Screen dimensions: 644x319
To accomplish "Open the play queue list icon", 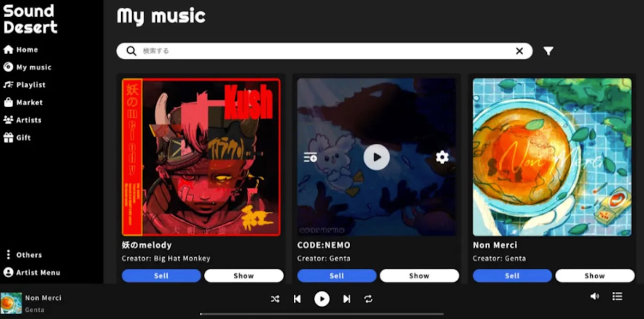I will (x=617, y=296).
